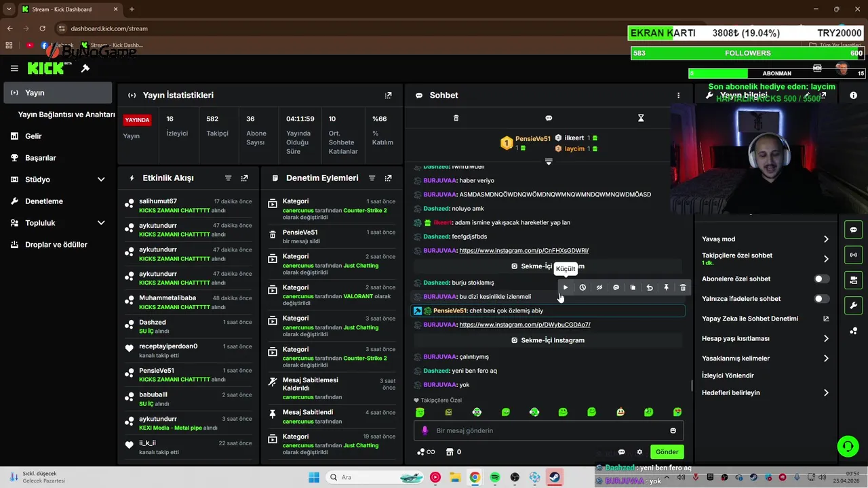Toggle Yalnızca ifadelerle sohbet switch
The height and width of the screenshot is (488, 868).
click(x=821, y=299)
